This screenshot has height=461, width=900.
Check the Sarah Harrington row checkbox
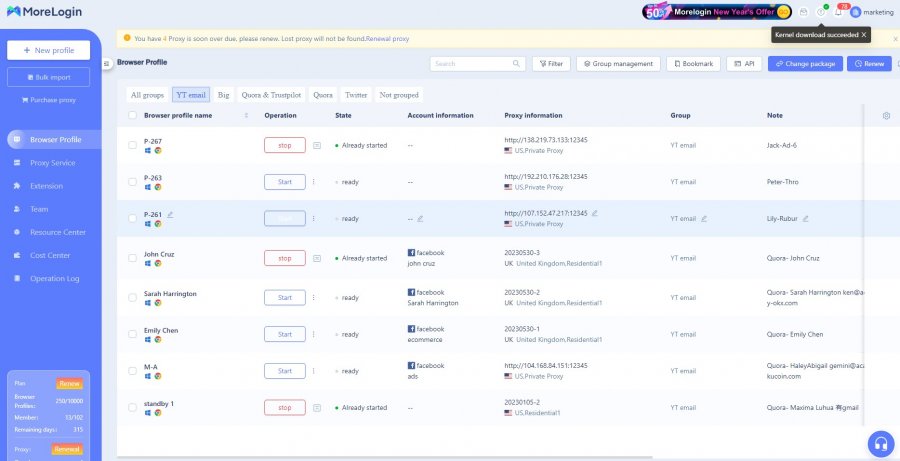pyautogui.click(x=133, y=297)
